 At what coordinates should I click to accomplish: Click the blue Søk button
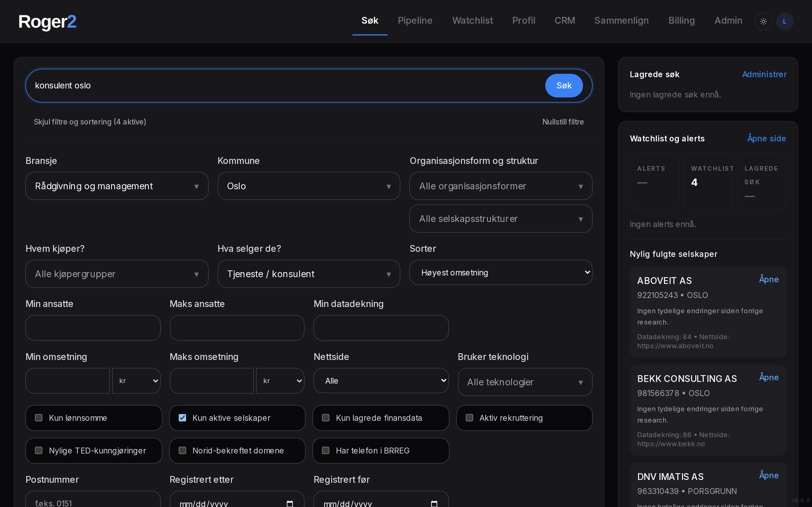coord(564,86)
